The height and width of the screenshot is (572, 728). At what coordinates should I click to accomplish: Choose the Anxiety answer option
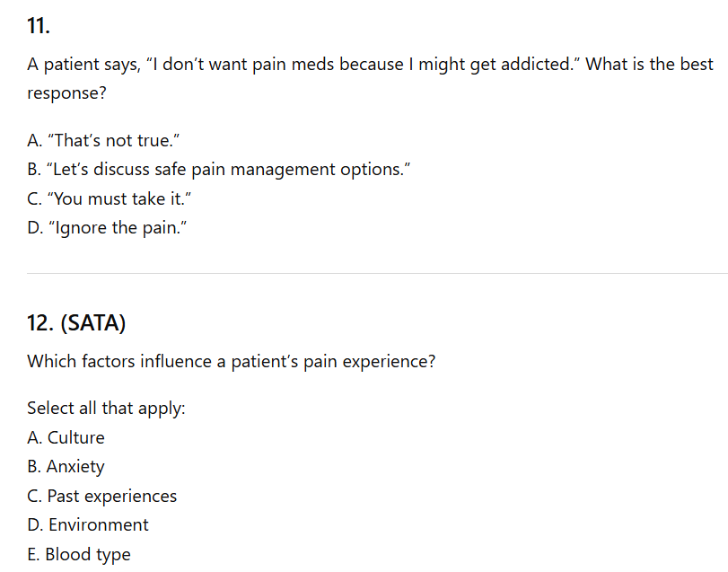(x=66, y=467)
